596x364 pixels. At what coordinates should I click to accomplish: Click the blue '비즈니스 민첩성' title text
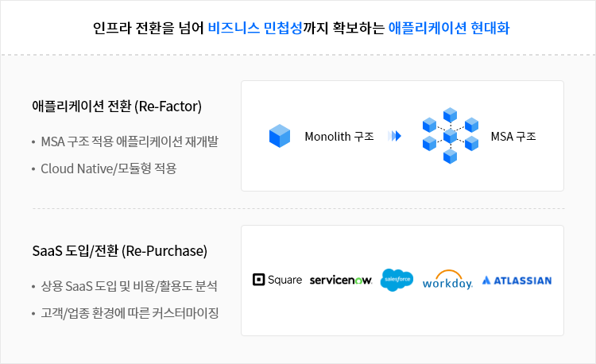[x=254, y=29]
